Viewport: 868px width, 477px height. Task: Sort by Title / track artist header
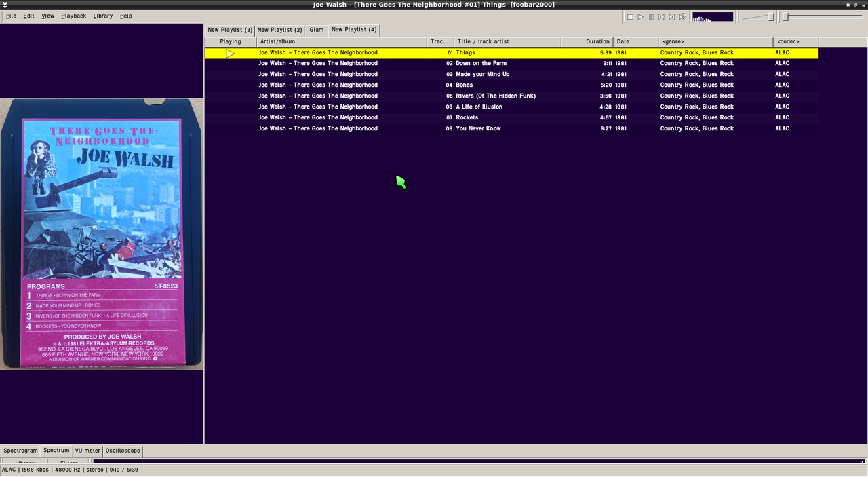click(507, 42)
